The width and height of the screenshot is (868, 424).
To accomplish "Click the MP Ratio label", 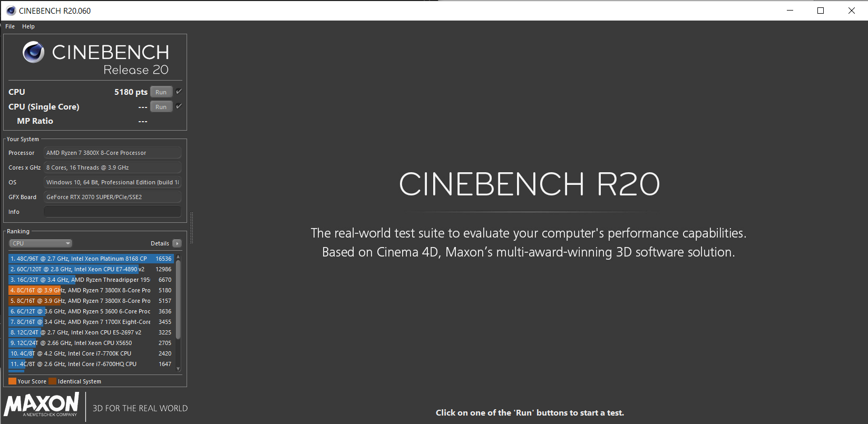I will [x=35, y=121].
